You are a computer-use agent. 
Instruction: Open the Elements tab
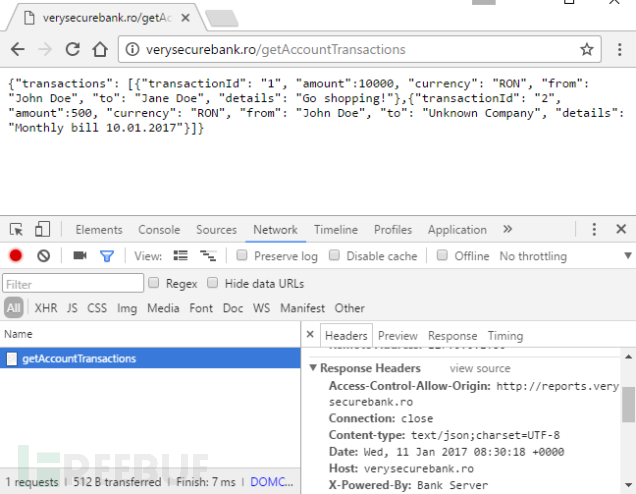(99, 230)
